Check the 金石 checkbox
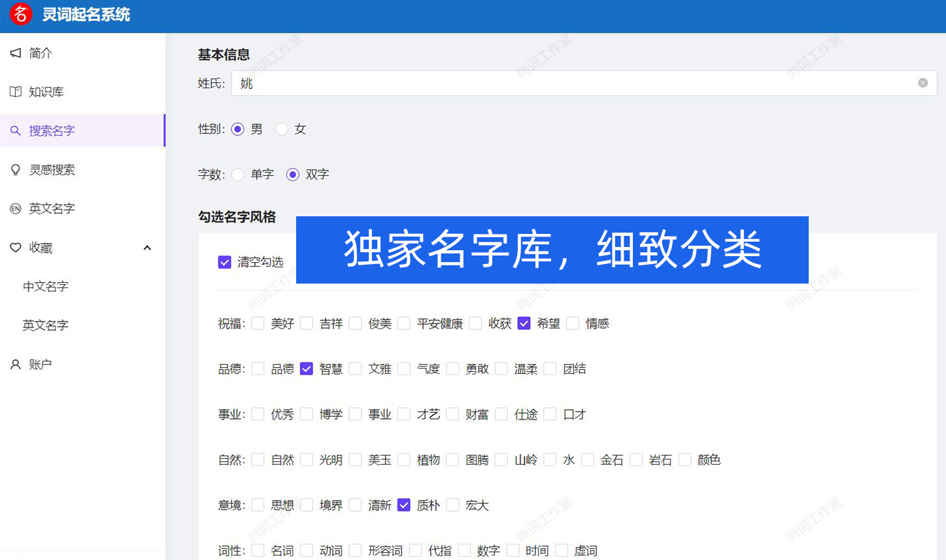 click(x=588, y=460)
